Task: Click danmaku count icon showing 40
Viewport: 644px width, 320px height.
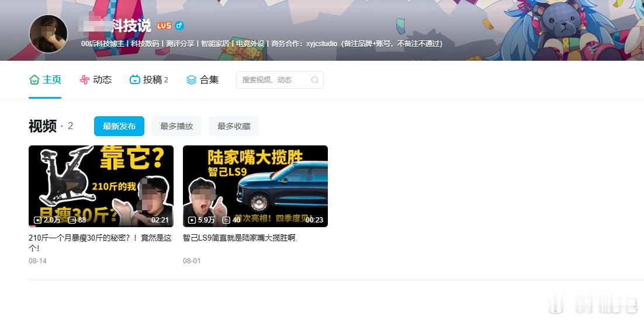Action: pyautogui.click(x=226, y=220)
